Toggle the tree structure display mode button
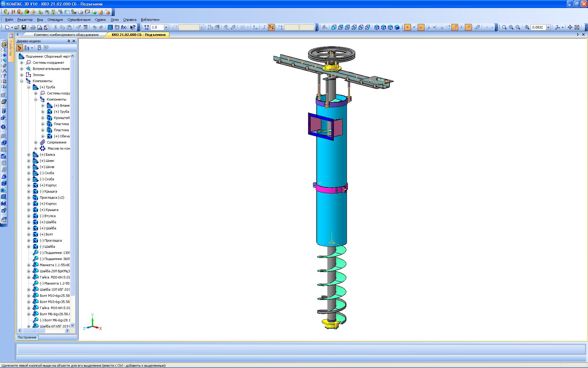Viewport: 588px width, 368px height. pyautogui.click(x=20, y=48)
